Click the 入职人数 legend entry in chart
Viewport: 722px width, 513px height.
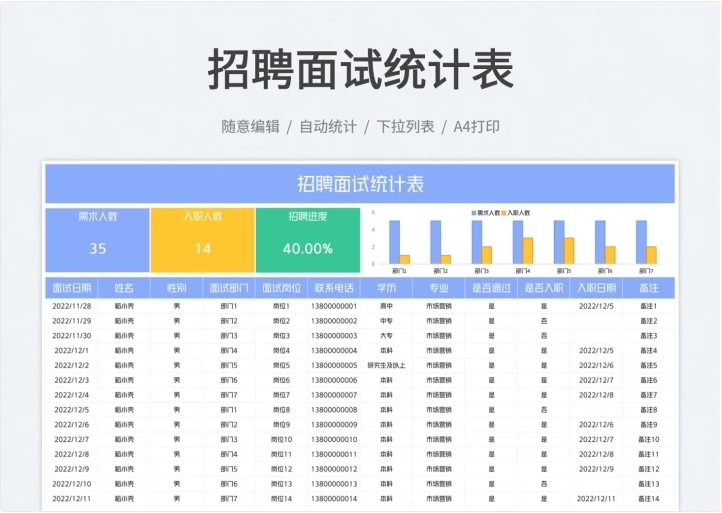[516, 213]
